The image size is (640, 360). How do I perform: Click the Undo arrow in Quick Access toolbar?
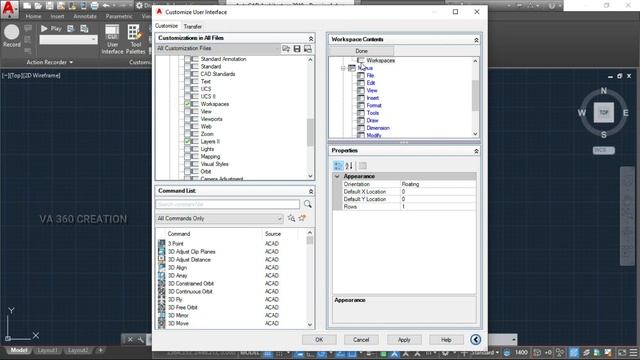(x=106, y=6)
